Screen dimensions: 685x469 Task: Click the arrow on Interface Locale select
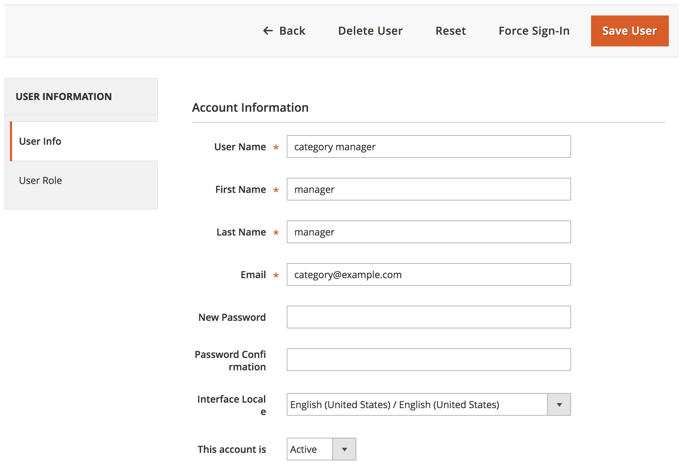[x=559, y=405]
